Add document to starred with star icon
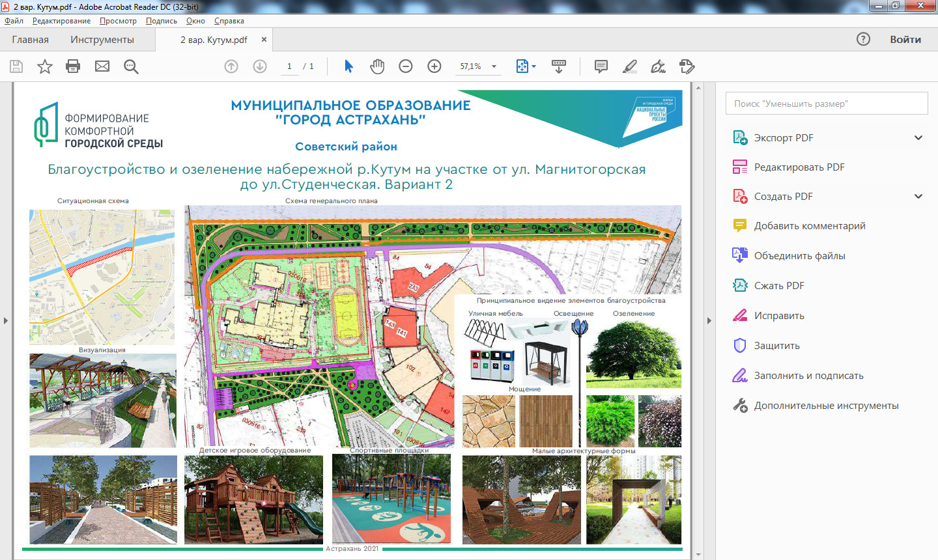Image resolution: width=938 pixels, height=560 pixels. (45, 66)
